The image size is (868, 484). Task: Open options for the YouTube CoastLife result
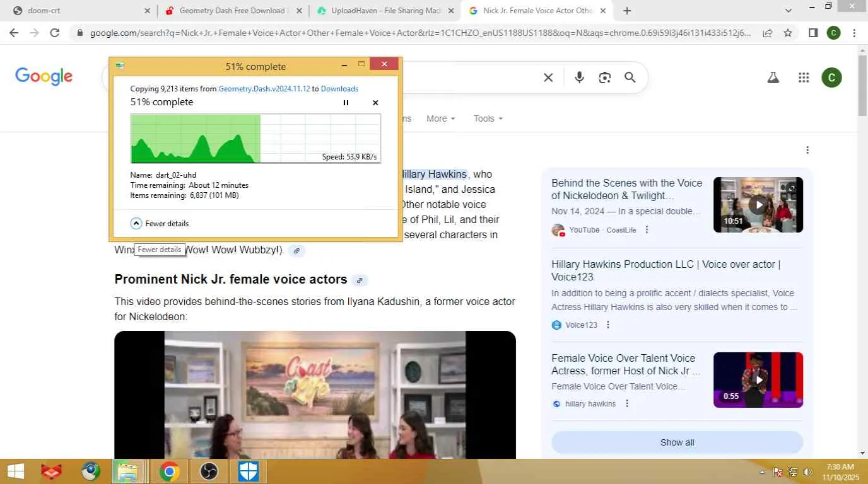tap(647, 230)
